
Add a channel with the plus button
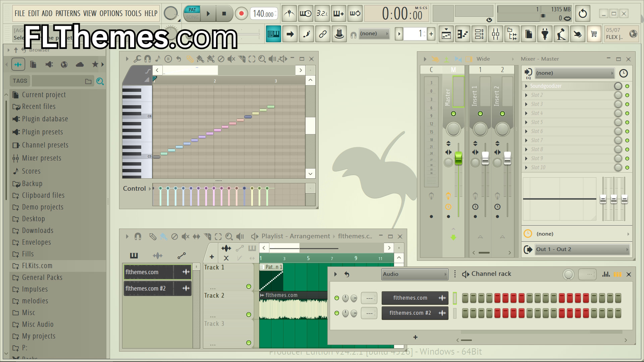coord(415,337)
